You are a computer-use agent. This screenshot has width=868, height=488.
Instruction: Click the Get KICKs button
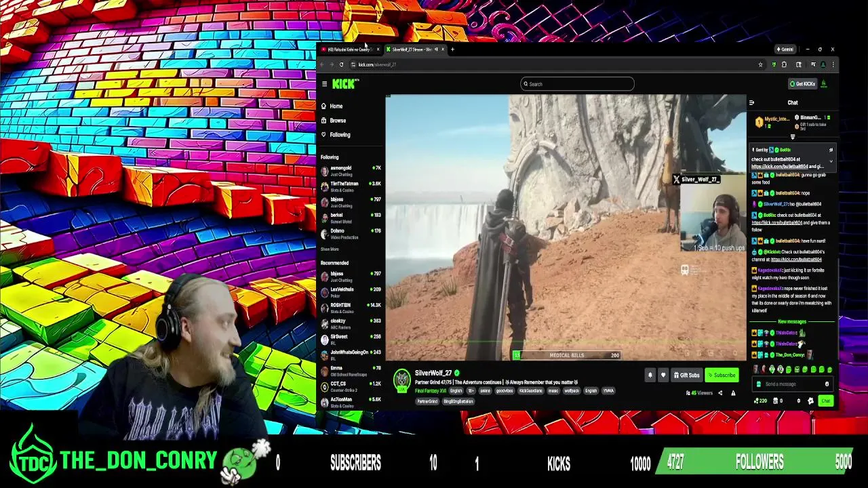(802, 84)
